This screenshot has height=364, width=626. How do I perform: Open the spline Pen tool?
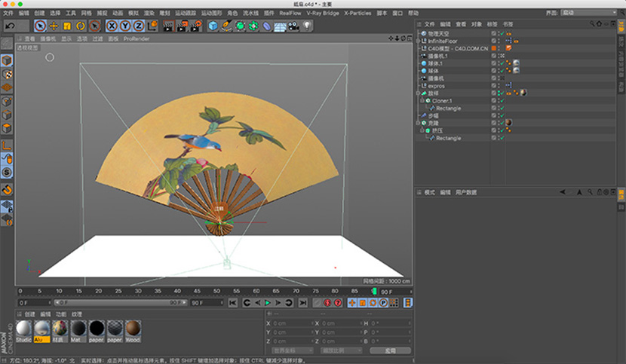(226, 26)
